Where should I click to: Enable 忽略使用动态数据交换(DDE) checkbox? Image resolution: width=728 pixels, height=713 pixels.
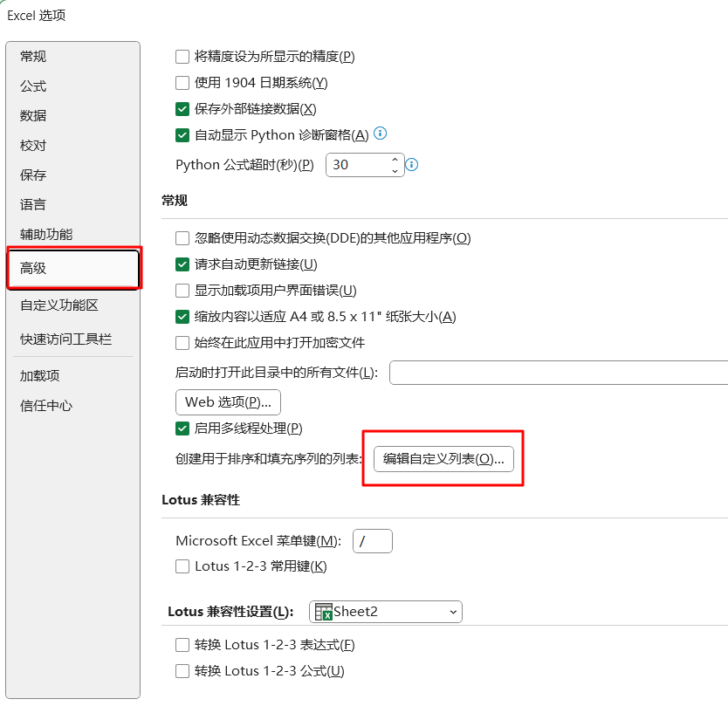pyautogui.click(x=182, y=238)
